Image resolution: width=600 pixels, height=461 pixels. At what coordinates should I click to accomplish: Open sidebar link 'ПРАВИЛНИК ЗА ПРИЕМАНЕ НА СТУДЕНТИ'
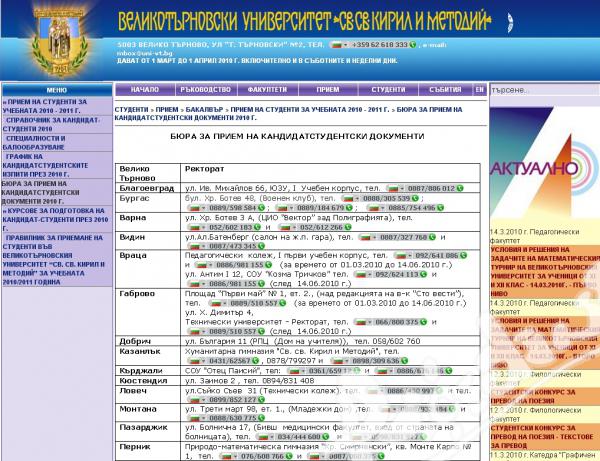[x=54, y=260]
